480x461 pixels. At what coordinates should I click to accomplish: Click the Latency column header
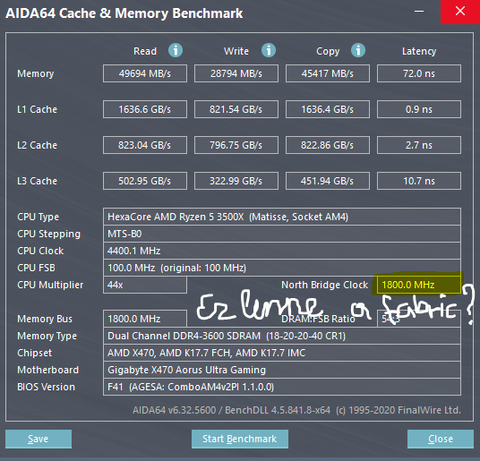click(419, 51)
